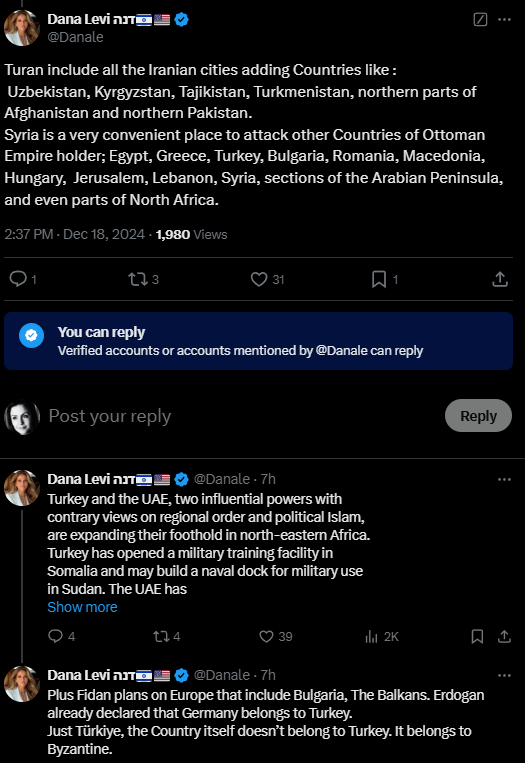525x763 pixels.
Task: Open more menu on Fidan plans reply
Action: coord(505,675)
